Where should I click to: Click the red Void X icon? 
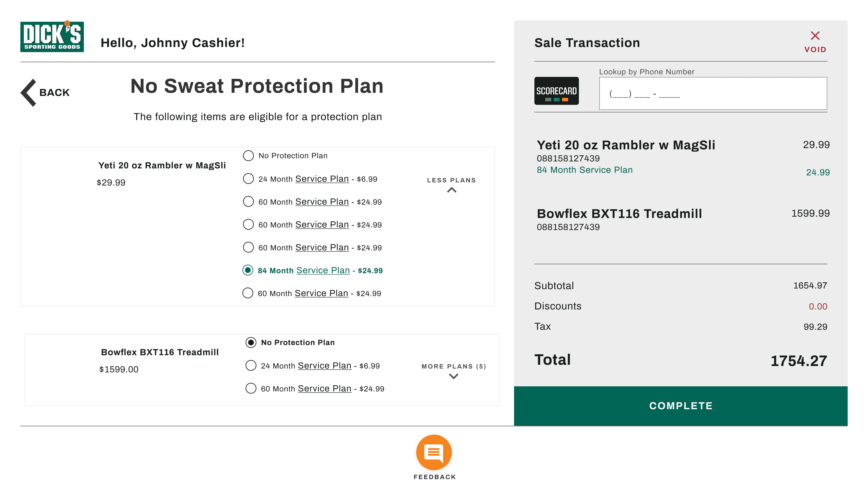pyautogui.click(x=815, y=36)
